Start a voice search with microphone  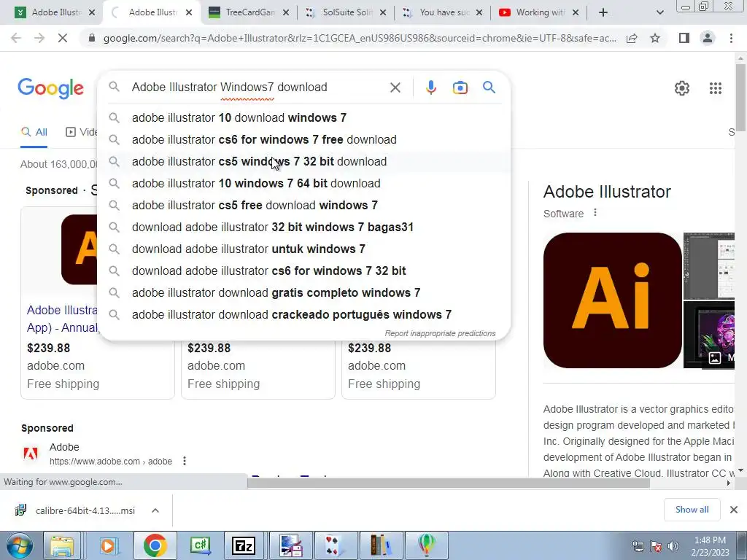(x=430, y=87)
